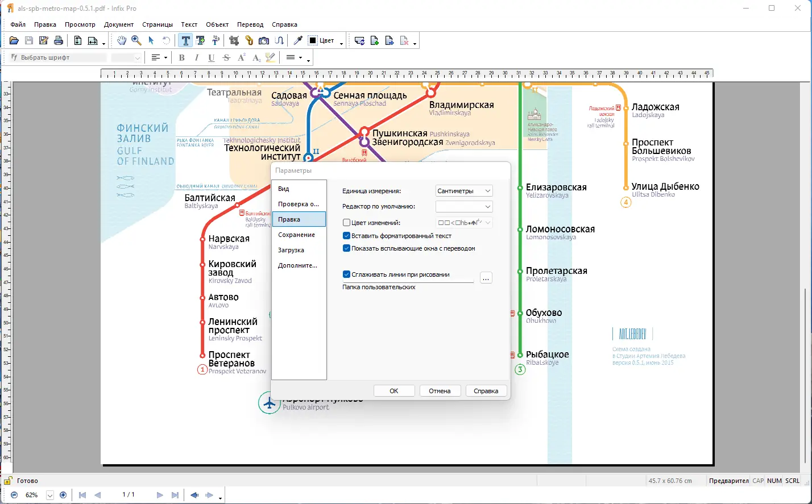Click the '...' browse folder button
This screenshot has width=812, height=504.
(x=486, y=278)
